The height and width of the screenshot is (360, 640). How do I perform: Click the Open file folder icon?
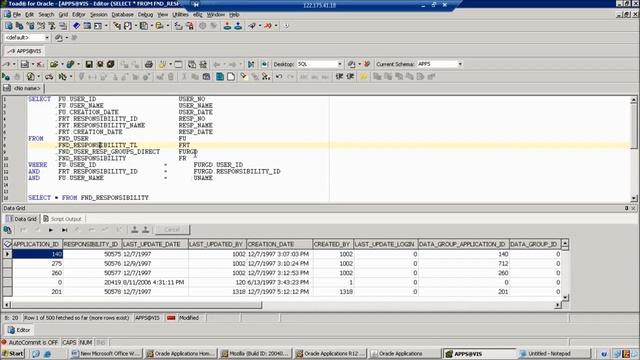(53, 64)
